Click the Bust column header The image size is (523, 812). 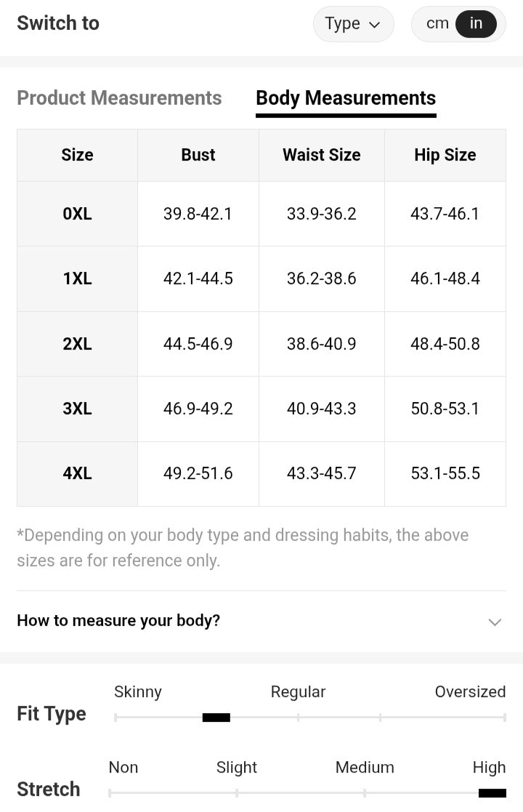point(198,155)
